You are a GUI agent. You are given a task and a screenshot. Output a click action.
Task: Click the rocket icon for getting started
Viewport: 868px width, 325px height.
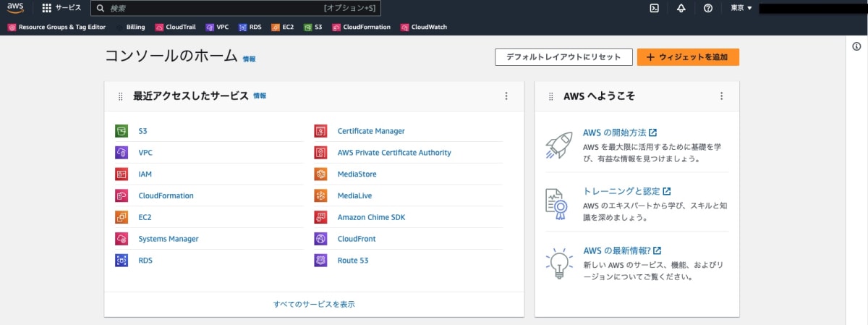pyautogui.click(x=558, y=145)
